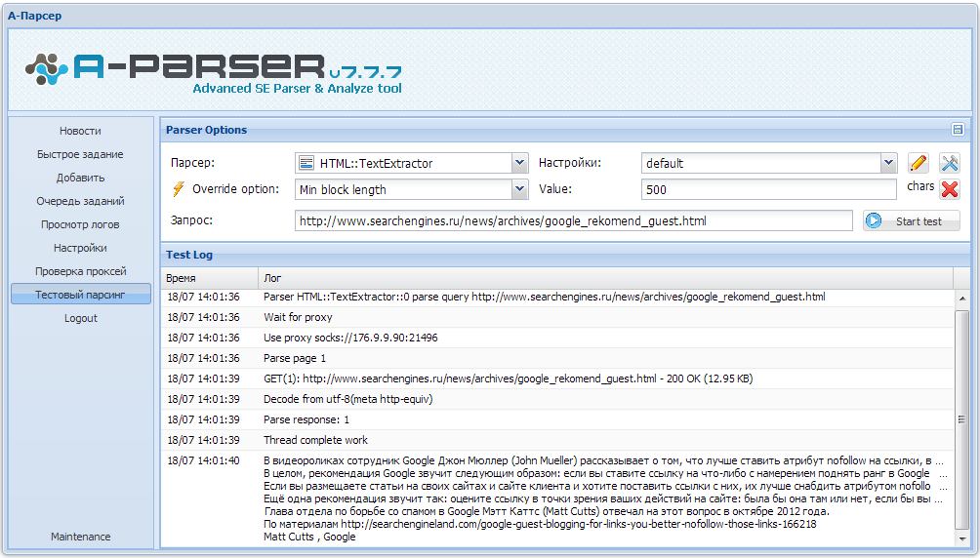Select Тестовый парсинг in sidebar
The image size is (980, 558).
(x=81, y=295)
